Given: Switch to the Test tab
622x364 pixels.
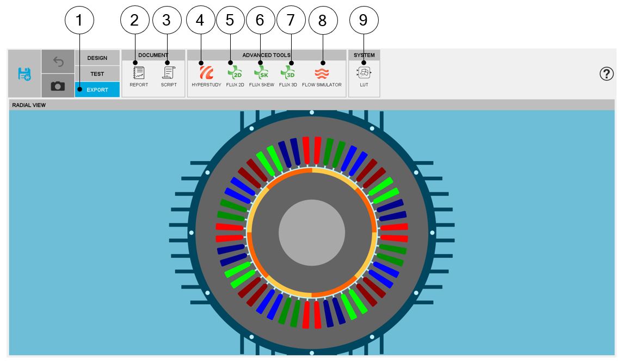Looking at the screenshot, I should point(97,74).
